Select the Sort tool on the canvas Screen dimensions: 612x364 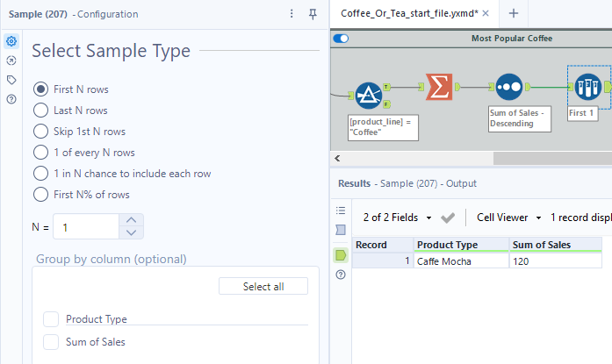point(509,87)
